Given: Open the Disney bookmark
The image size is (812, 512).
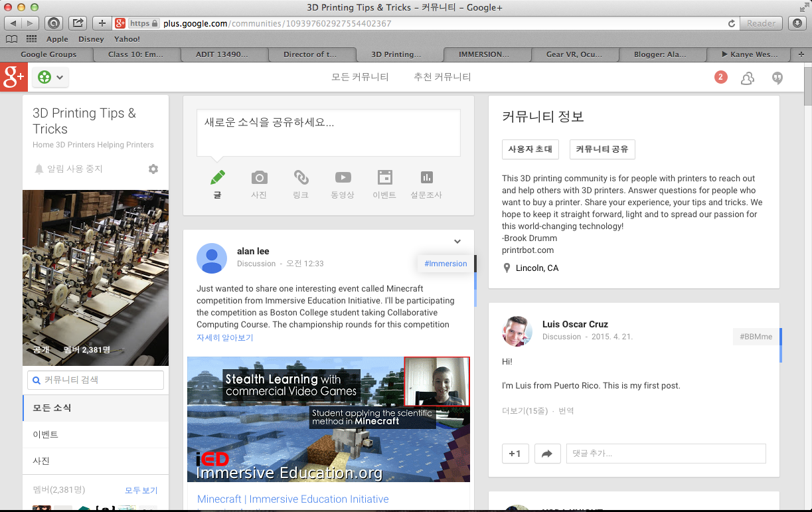Looking at the screenshot, I should click(x=91, y=39).
